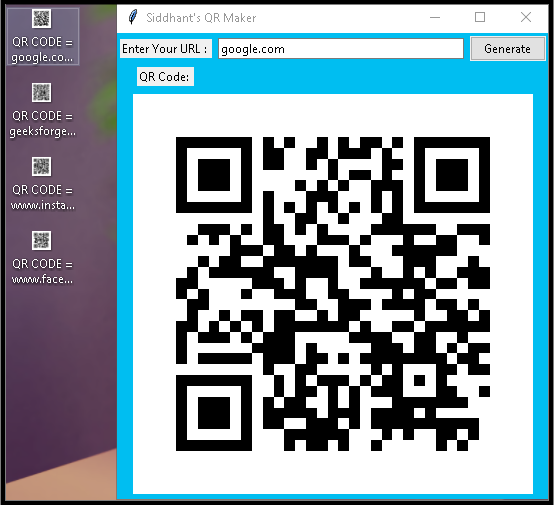The width and height of the screenshot is (555, 505).
Task: Minimize the QR Maker window
Action: click(x=435, y=17)
